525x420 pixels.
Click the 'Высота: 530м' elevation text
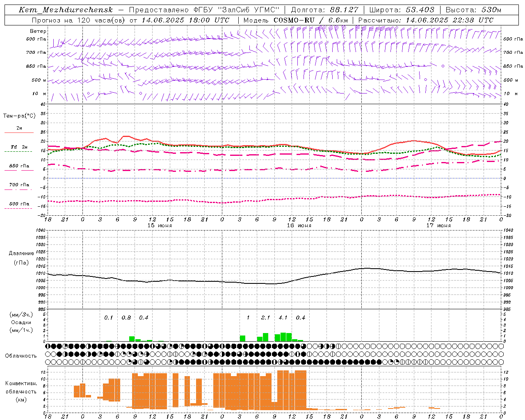coord(473,10)
